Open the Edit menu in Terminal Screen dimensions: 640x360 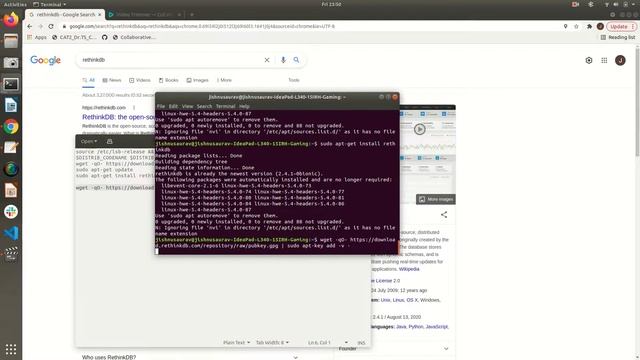click(173, 106)
